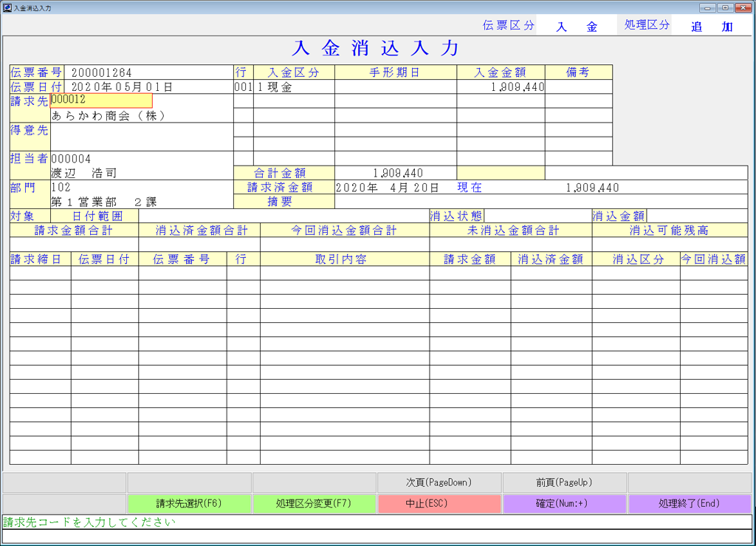Click the red 中止(ESC) button

439,503
